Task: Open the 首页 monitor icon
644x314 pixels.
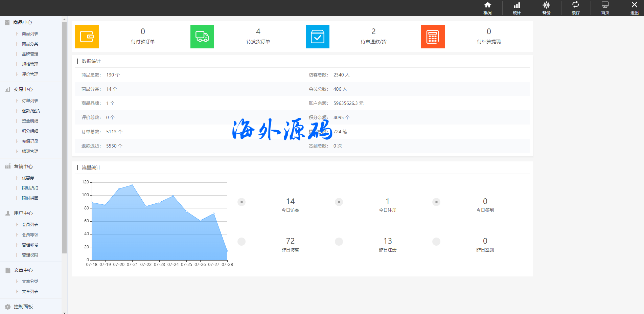Action: [x=605, y=8]
